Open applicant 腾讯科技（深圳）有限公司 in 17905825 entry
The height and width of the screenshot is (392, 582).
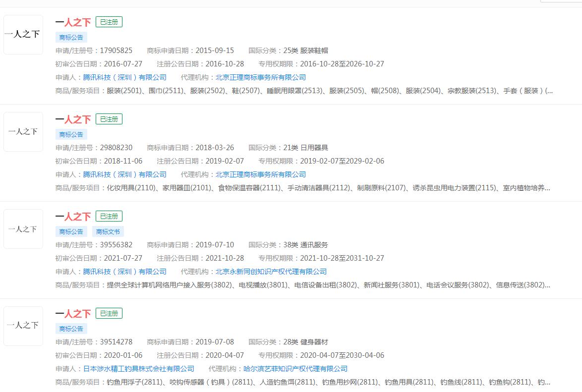pos(125,77)
